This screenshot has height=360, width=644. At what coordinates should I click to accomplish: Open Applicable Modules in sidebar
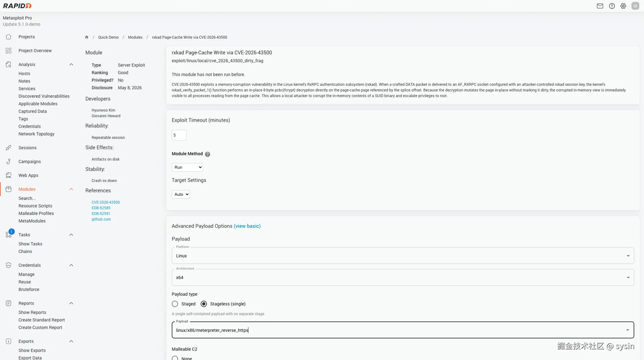(x=38, y=104)
